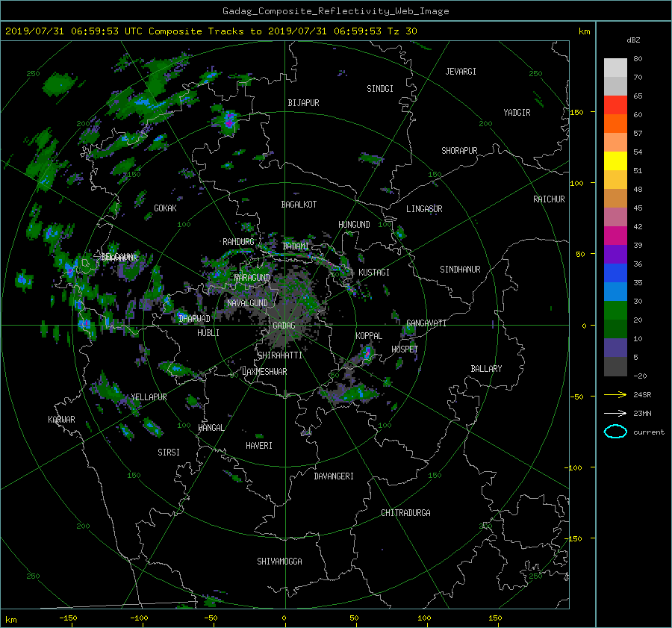The width and height of the screenshot is (672, 628).
Task: Select the yellow 51-54 dBZ legend swatch
Action: click(615, 161)
